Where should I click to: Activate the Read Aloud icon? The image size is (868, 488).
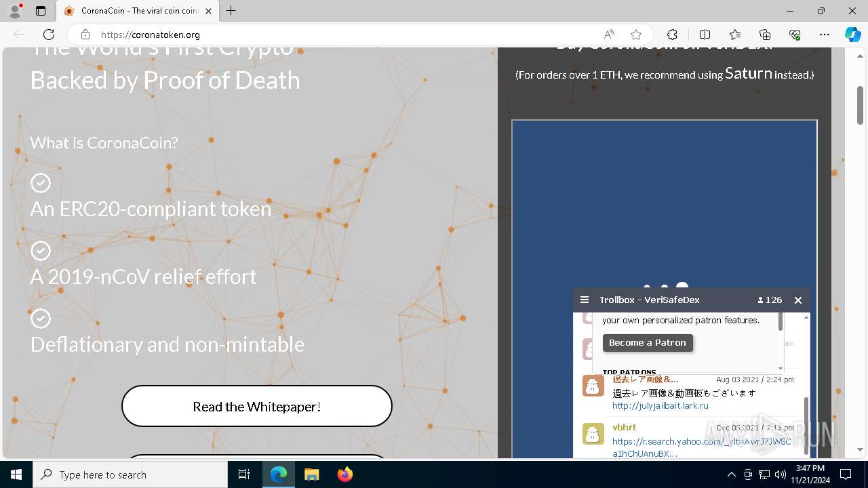click(609, 35)
